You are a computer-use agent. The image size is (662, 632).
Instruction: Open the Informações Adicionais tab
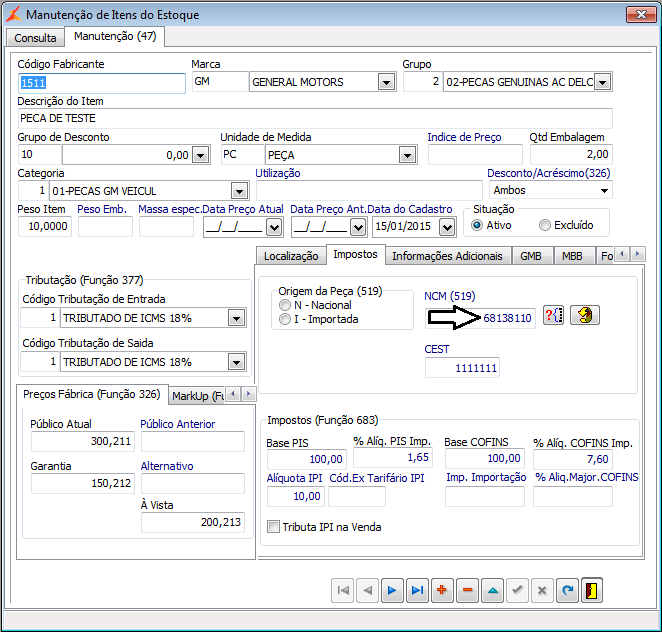point(447,256)
